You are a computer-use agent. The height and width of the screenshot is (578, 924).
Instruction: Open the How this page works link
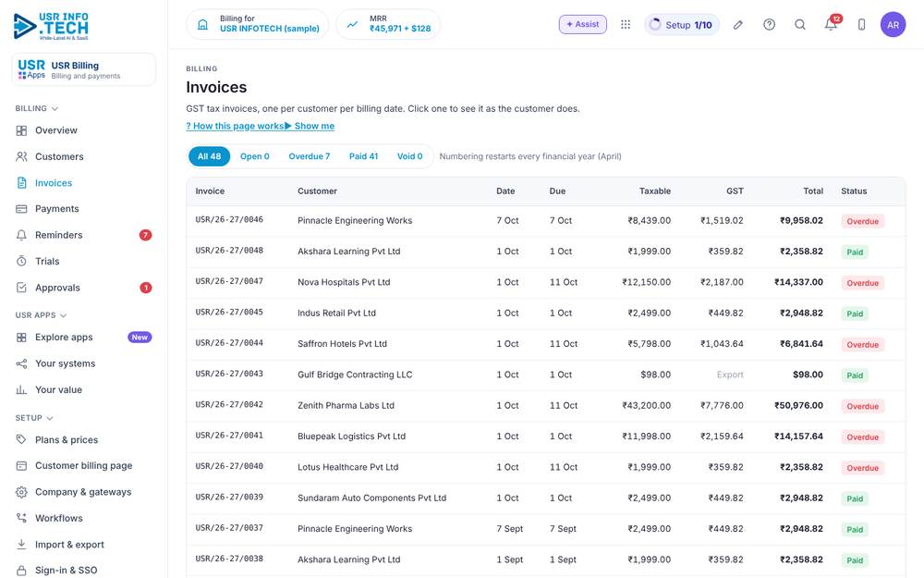click(235, 126)
